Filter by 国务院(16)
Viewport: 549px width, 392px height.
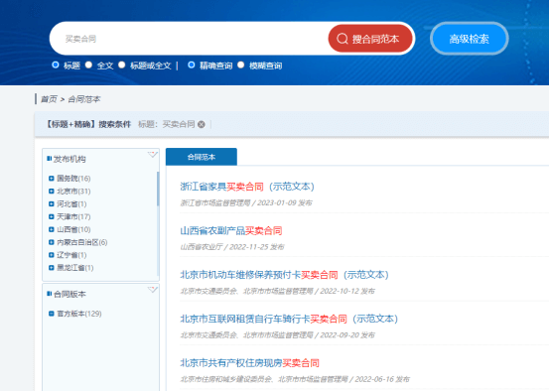73,179
